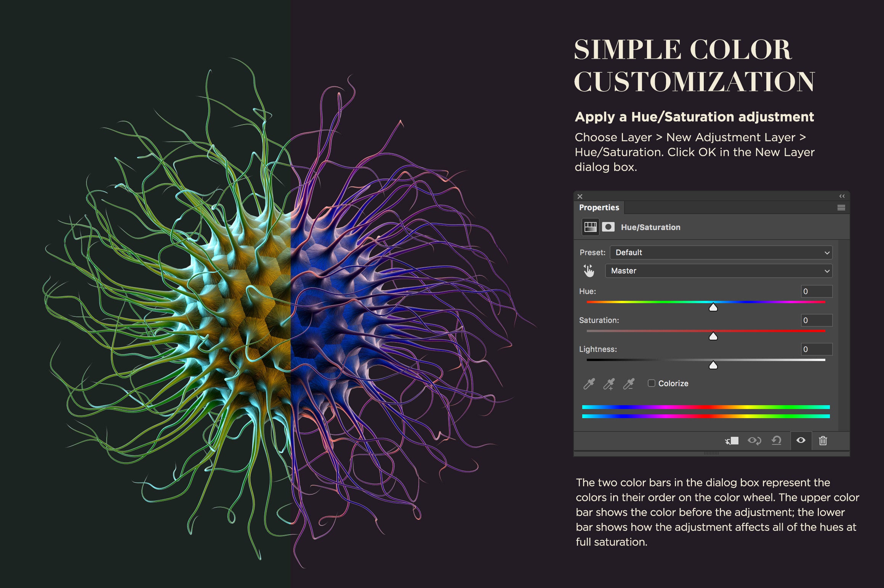Click the Hue slider handle
884x588 pixels.
713,307
